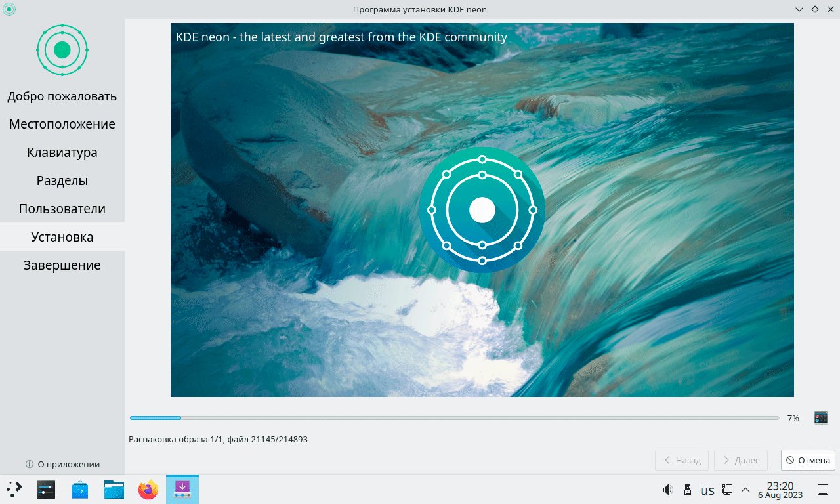Screen dimensions: 840x504
Task: Open the KDE application launcher
Action: click(x=14, y=490)
